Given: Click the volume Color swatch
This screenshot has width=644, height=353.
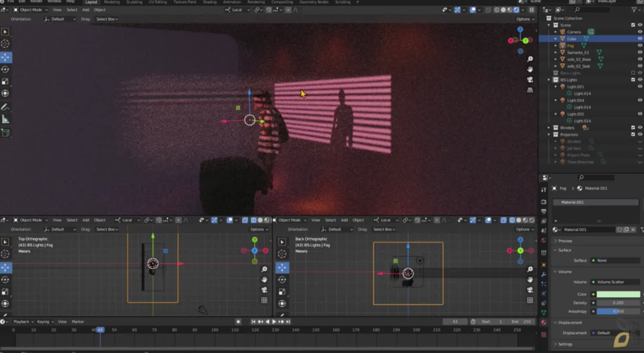Looking at the screenshot, I should click(x=618, y=295).
